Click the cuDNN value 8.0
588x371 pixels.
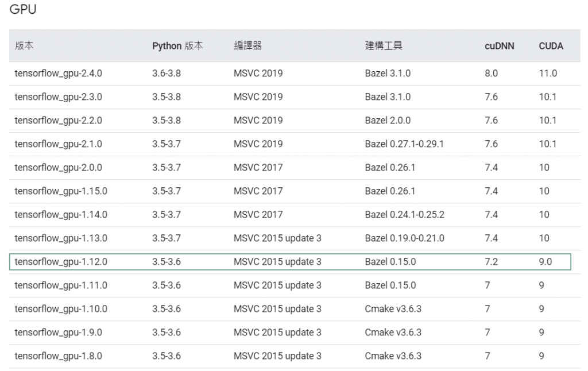pos(492,74)
